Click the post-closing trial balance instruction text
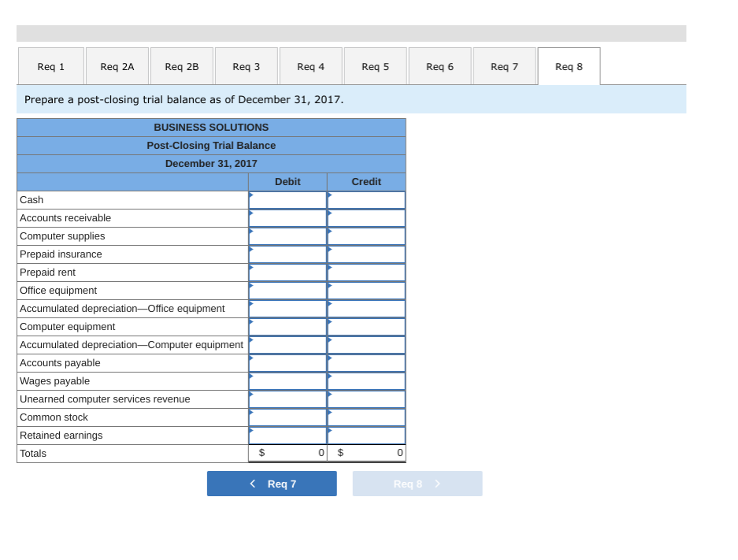 click(x=184, y=100)
